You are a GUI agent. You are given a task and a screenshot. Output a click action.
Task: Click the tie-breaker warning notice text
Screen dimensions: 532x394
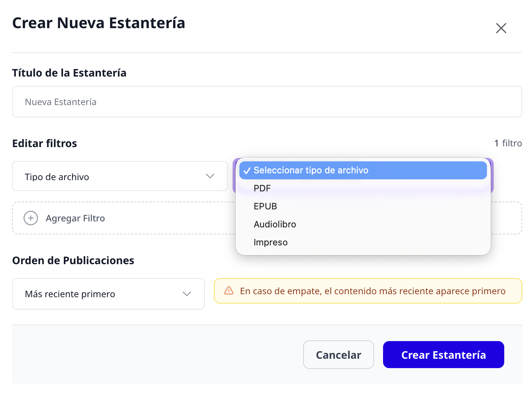tap(373, 291)
